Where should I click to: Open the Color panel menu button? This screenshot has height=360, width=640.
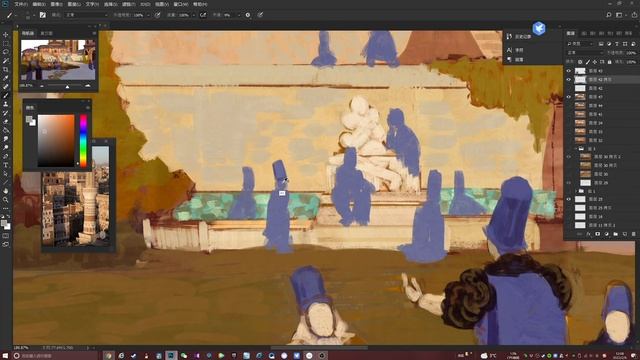tap(88, 108)
